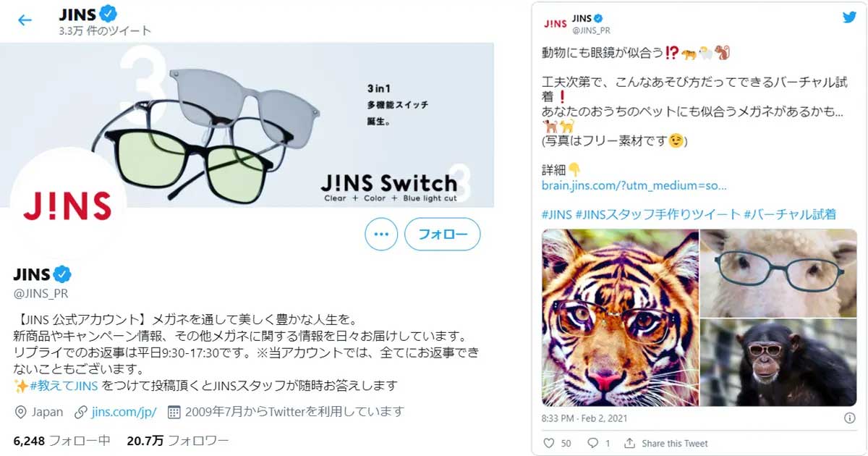Image resolution: width=868 pixels, height=456 pixels.
Task: Open the chimpanzee with glasses photo
Action: coord(778,363)
